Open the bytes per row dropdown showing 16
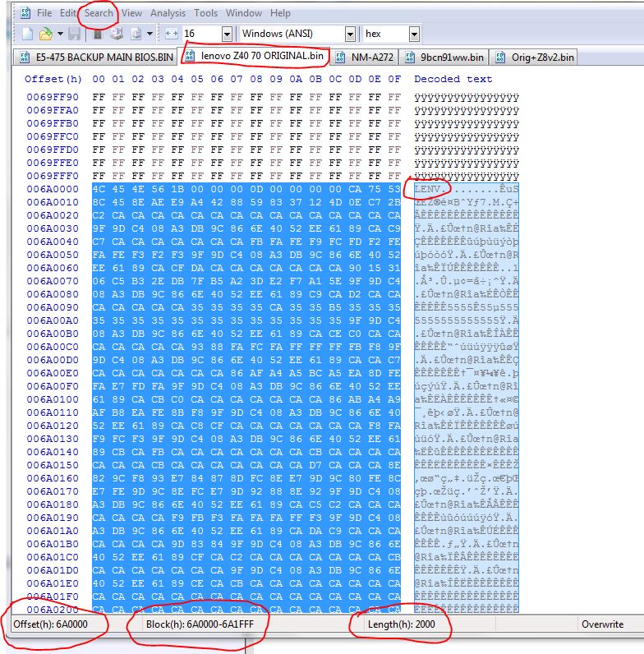This screenshot has width=644, height=654. pyautogui.click(x=227, y=35)
